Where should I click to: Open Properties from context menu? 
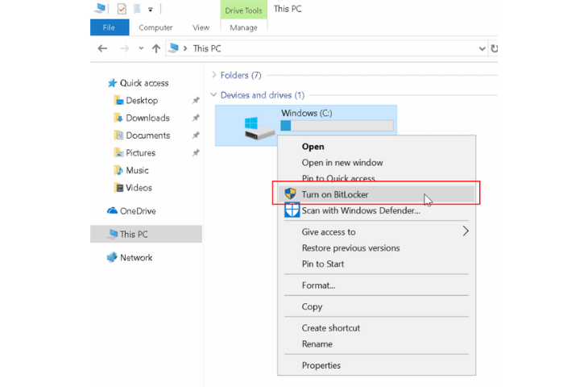(376, 365)
